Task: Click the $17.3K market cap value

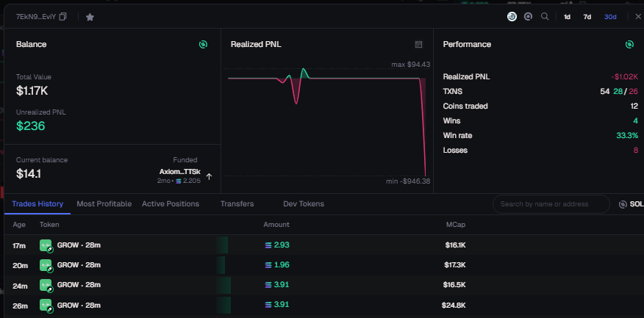Action: pyautogui.click(x=455, y=265)
